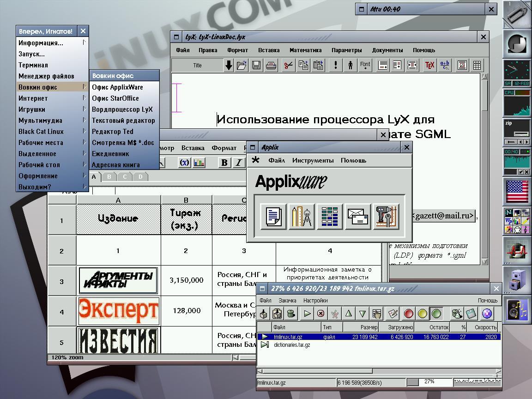Delete download with trash can icon
The width and height of the screenshot is (532, 399).
[x=291, y=314]
